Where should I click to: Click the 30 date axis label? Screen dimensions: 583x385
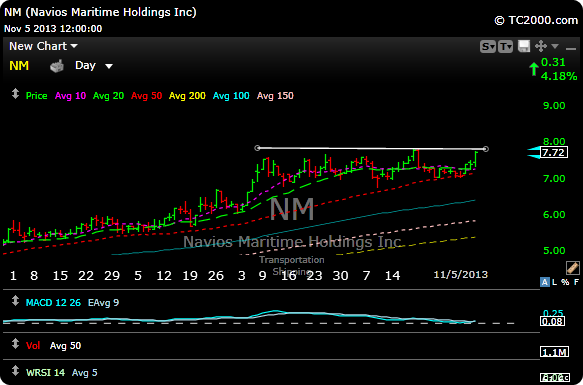(x=341, y=276)
